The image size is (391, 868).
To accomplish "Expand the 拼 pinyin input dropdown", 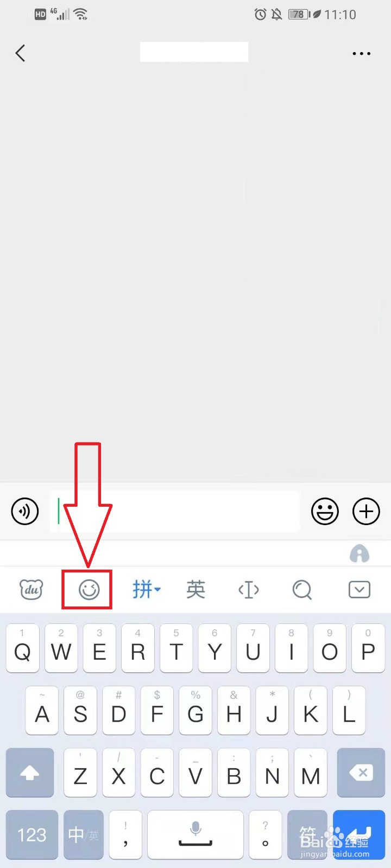I will click(147, 589).
